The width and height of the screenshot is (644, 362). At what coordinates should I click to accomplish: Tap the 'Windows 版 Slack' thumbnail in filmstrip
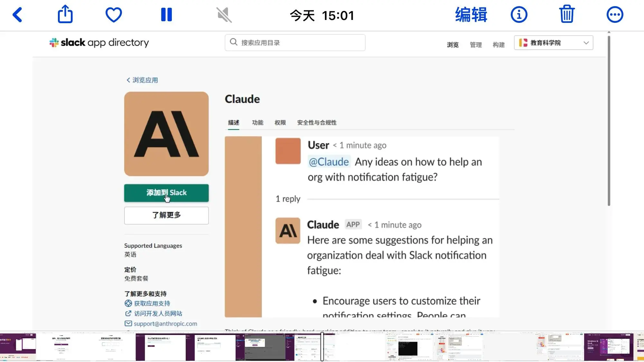[x=609, y=347]
